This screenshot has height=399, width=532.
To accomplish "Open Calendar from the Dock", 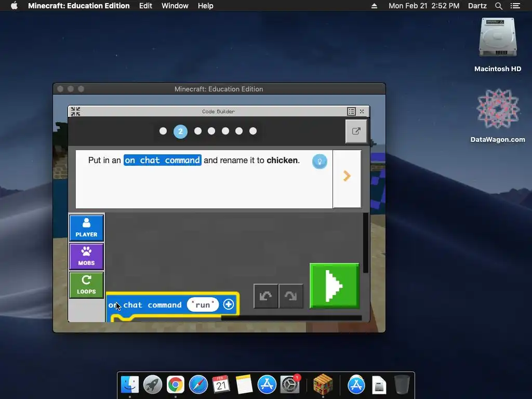I will pyautogui.click(x=221, y=385).
